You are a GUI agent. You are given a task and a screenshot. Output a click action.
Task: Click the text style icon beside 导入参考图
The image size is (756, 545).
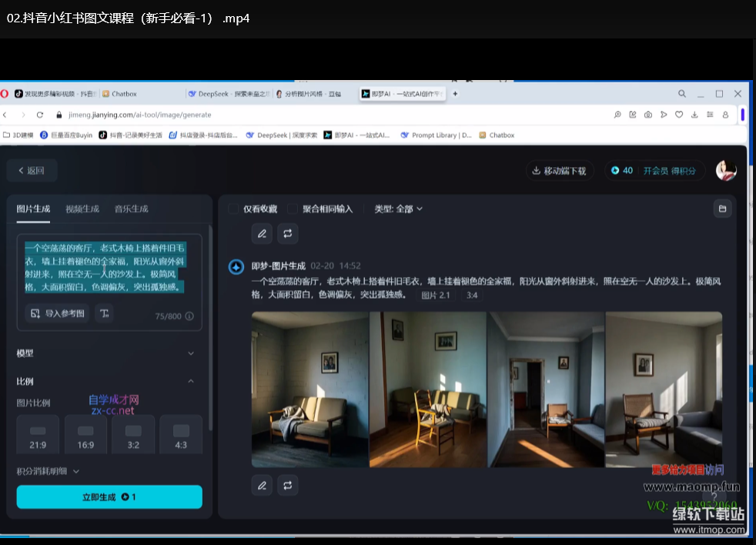(x=105, y=313)
